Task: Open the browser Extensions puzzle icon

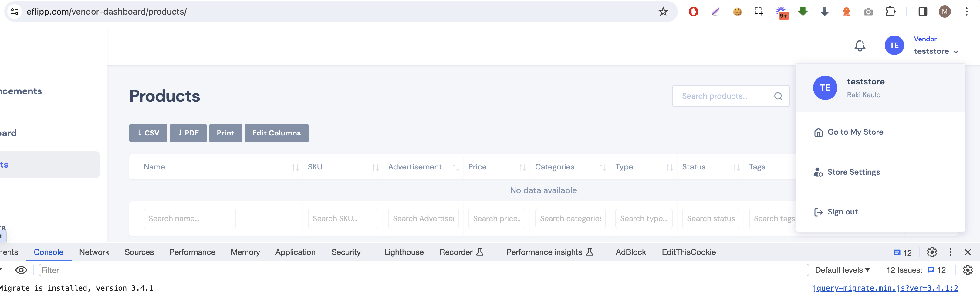Action: point(890,12)
